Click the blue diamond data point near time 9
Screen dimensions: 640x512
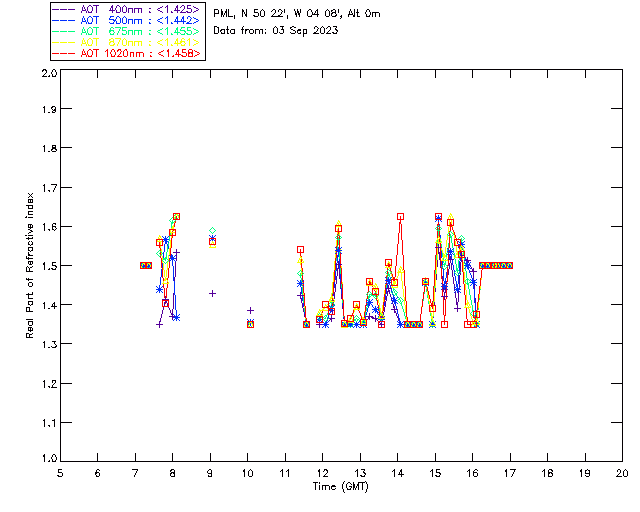pyautogui.click(x=212, y=231)
